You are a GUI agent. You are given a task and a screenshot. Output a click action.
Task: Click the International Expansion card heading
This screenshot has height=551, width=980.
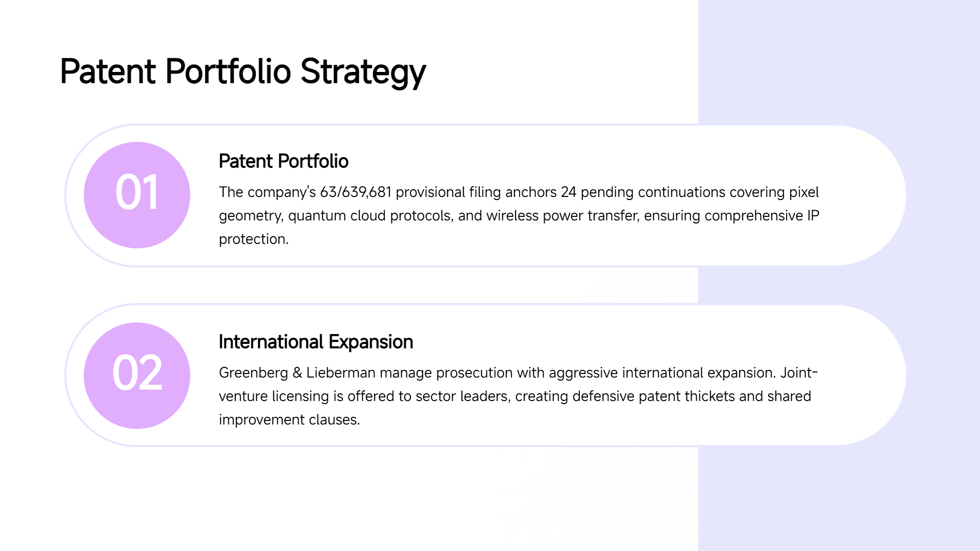(x=315, y=342)
